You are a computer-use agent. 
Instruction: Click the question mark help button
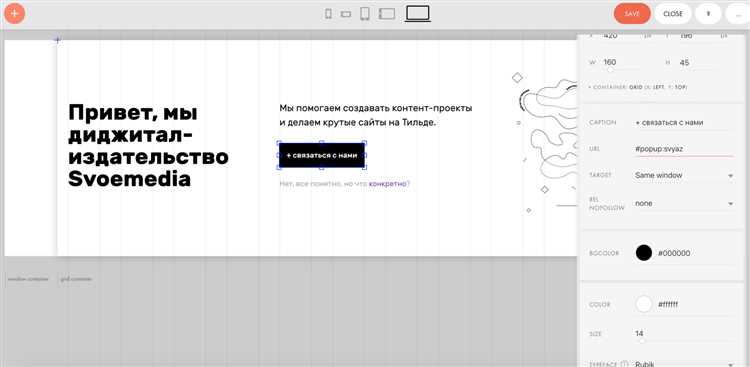coord(708,14)
